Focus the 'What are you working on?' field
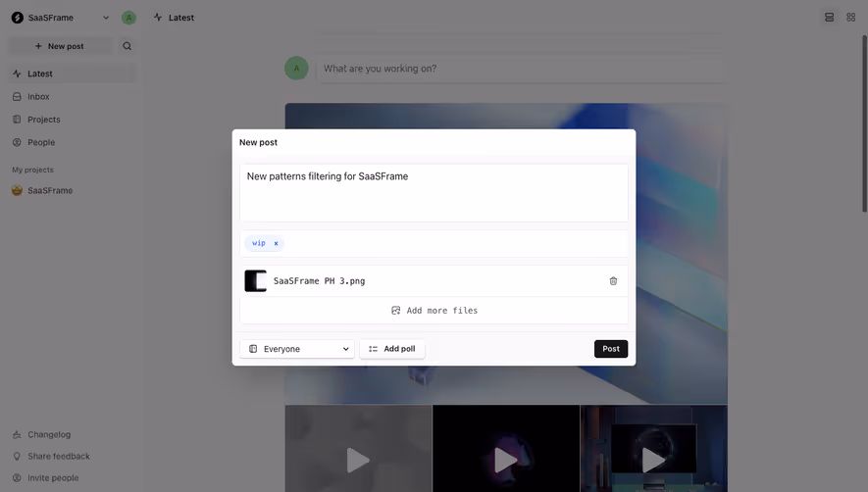This screenshot has height=492, width=868. 521,69
